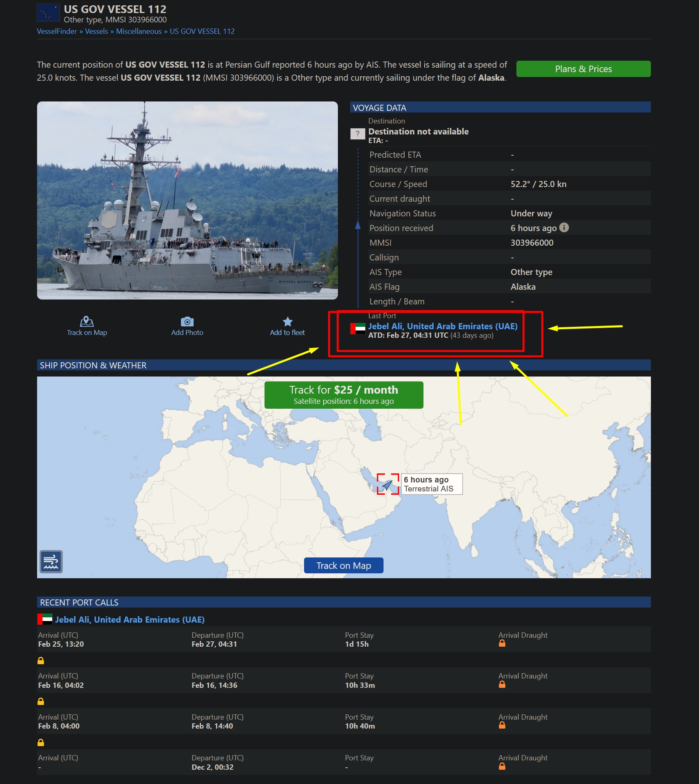
Task: Go to the Vessels breadcrumb link
Action: (97, 31)
